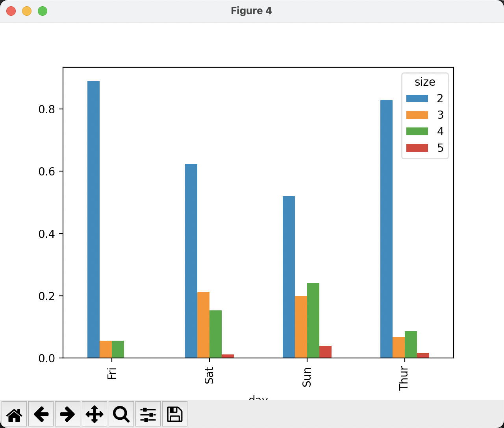Save the figure with floppy icon
The width and height of the screenshot is (504, 428).
pyautogui.click(x=175, y=414)
